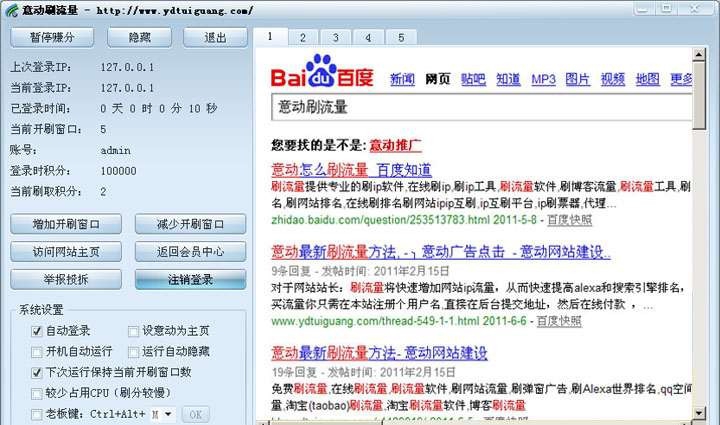The width and height of the screenshot is (720, 425).
Task: Click www.ydtuiguang.com thread URL text
Action: point(375,321)
